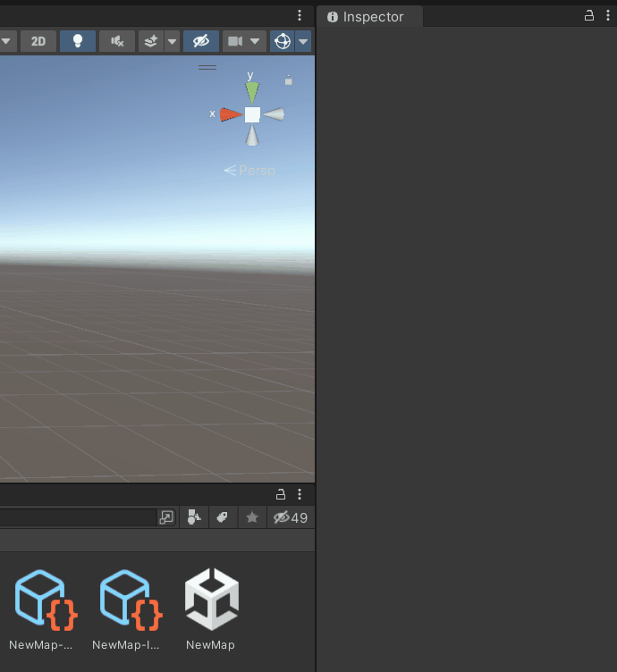
Task: Click the gray bottom cone of orientation gizmo
Action: pos(252,137)
